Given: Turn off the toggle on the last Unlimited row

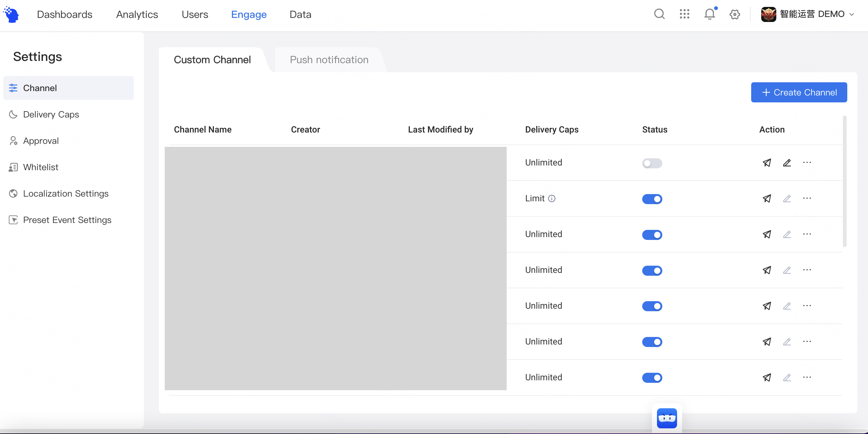Looking at the screenshot, I should (x=652, y=378).
